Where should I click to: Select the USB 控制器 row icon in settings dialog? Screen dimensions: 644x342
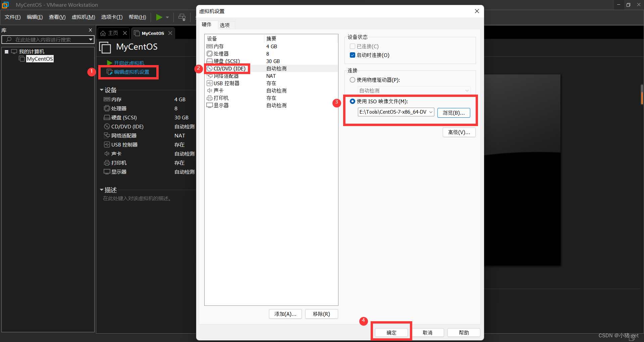coord(210,83)
